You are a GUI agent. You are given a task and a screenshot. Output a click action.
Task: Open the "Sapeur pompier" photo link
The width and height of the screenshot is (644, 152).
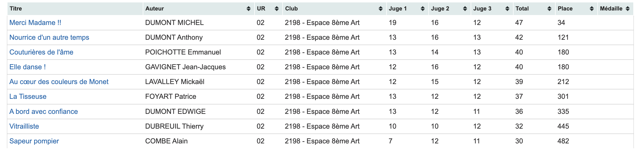[34, 141]
